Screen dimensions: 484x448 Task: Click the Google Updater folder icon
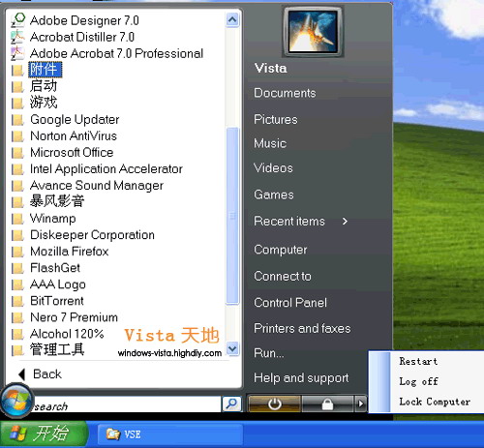pyautogui.click(x=17, y=120)
